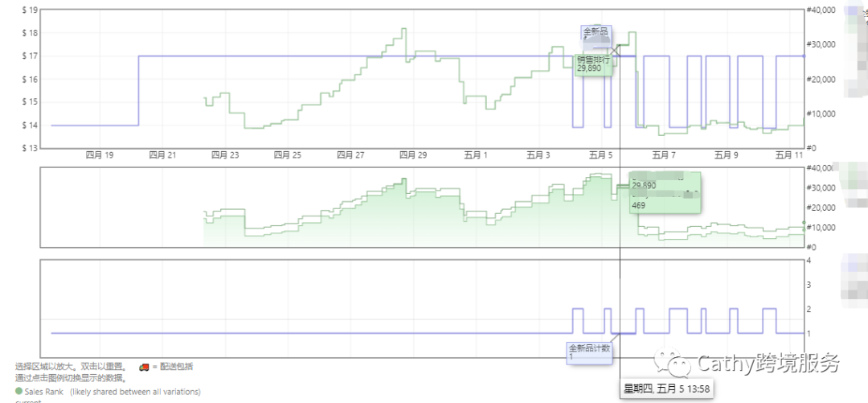Click the 五月 3 date label
Viewport: 868px width, 403px height.
click(x=538, y=156)
